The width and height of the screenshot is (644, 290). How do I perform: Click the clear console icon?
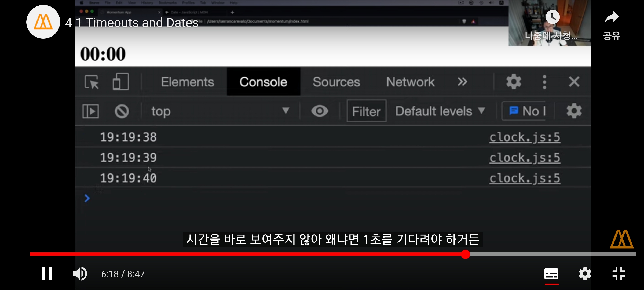[x=122, y=111]
